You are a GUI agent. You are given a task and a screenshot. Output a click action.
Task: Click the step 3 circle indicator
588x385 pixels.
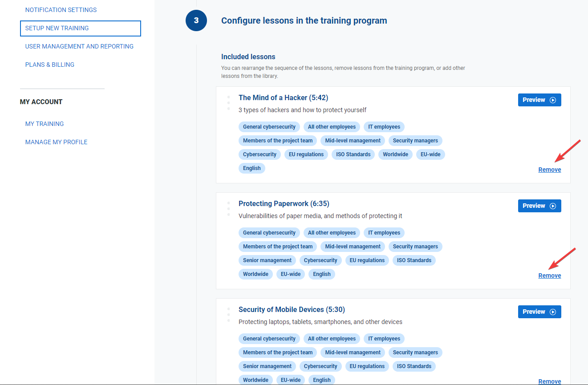tap(196, 20)
